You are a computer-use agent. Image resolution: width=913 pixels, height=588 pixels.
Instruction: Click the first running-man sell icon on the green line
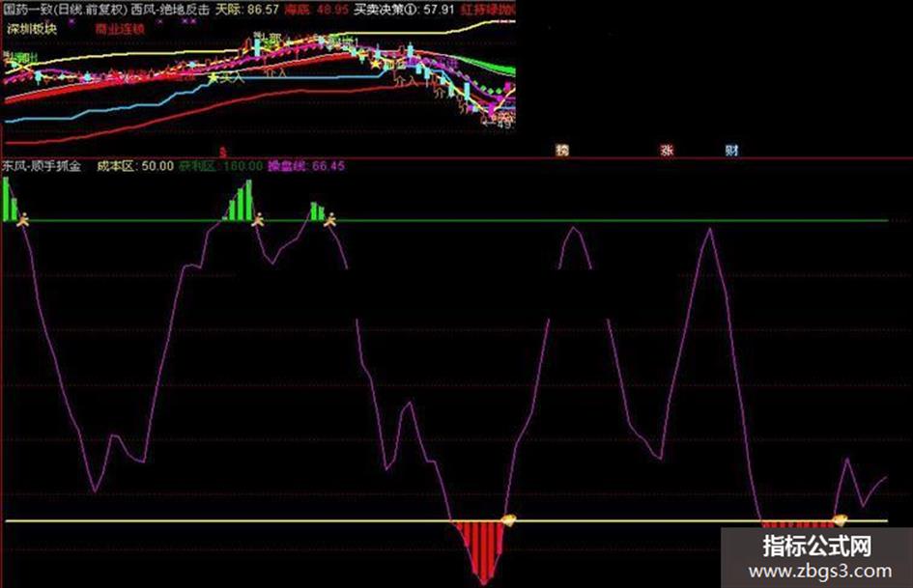23,220
